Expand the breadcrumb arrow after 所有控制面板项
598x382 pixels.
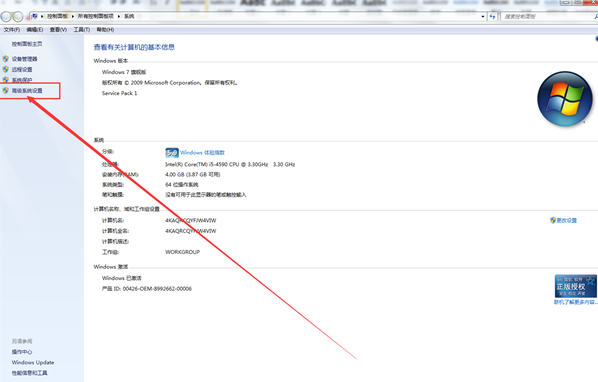(119, 16)
